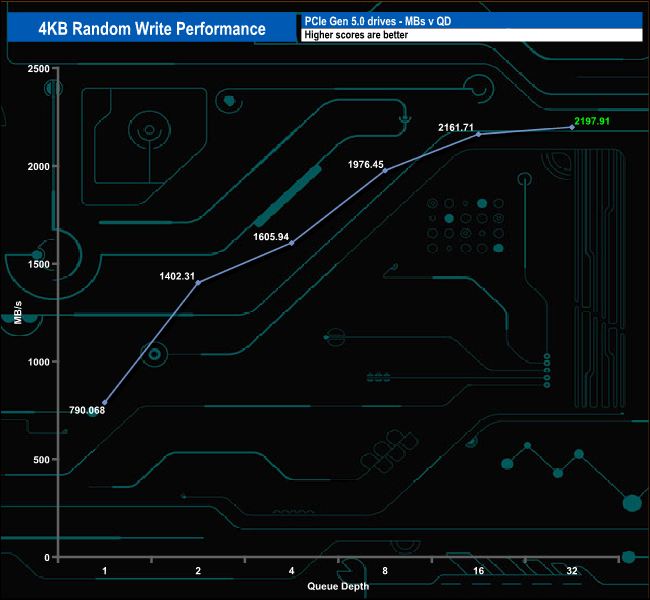Click the data point marker at queue depth 2
650x600 pixels.
[x=198, y=283]
